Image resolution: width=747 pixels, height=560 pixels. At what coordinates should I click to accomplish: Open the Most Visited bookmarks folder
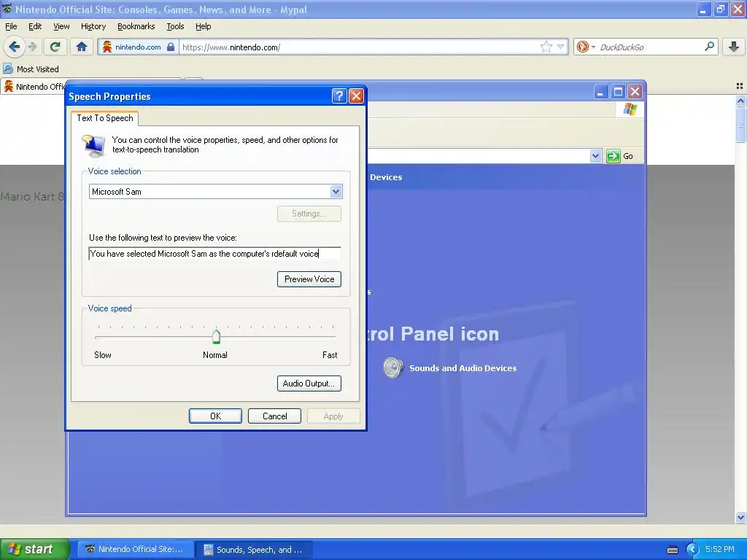31,69
